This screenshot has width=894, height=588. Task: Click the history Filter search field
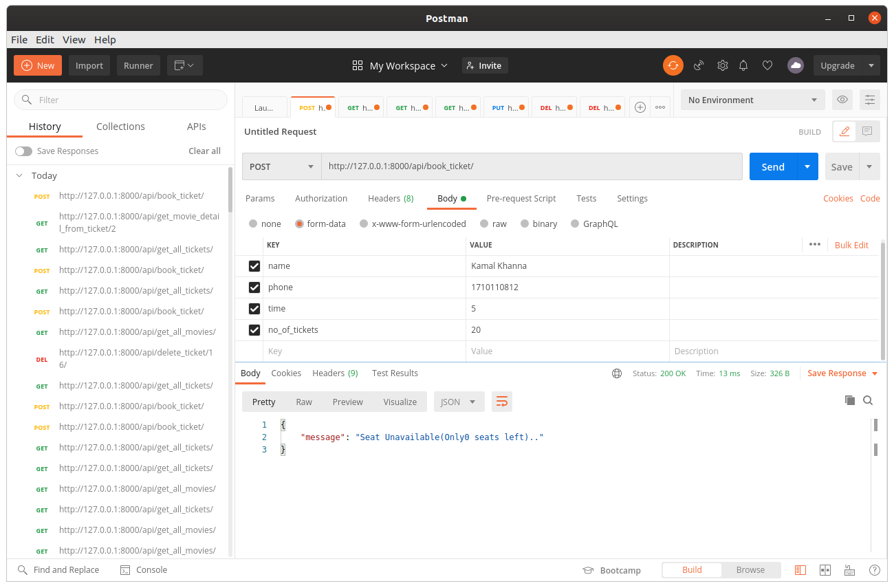click(x=120, y=100)
